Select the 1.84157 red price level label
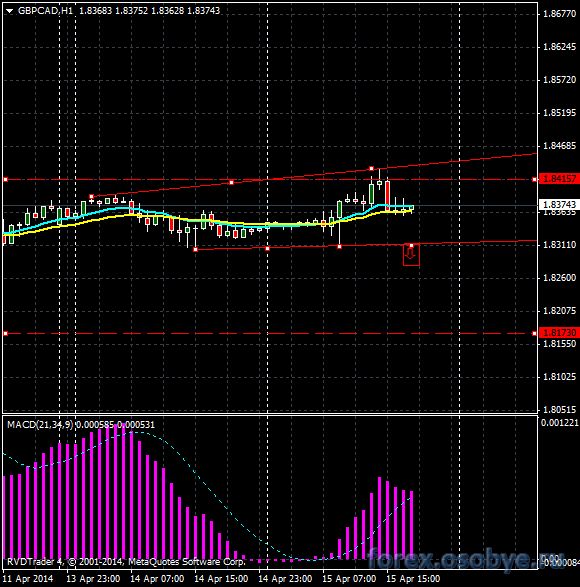This screenshot has width=580, height=587. click(559, 179)
